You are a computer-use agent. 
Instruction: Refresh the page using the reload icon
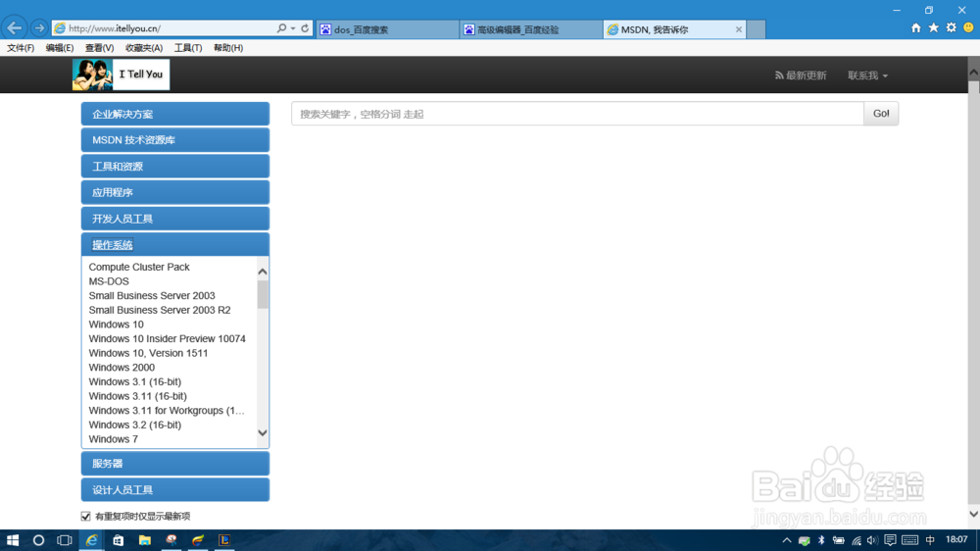[305, 28]
